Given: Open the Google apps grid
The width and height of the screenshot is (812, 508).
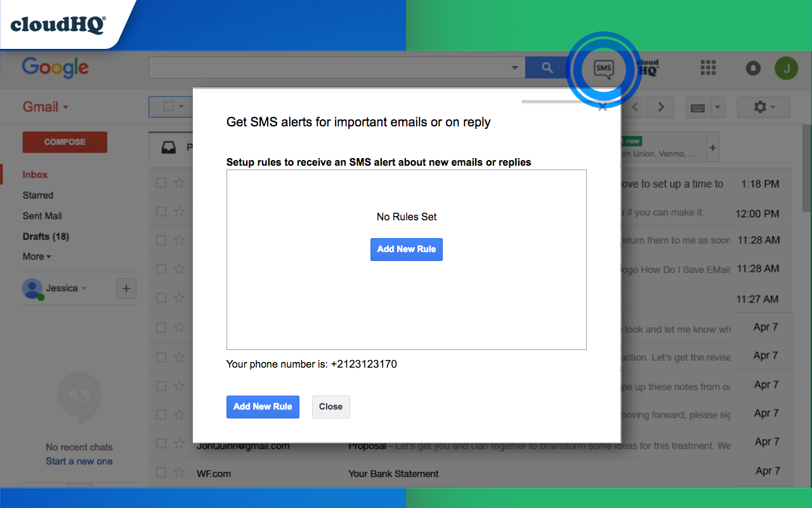Looking at the screenshot, I should pyautogui.click(x=707, y=68).
